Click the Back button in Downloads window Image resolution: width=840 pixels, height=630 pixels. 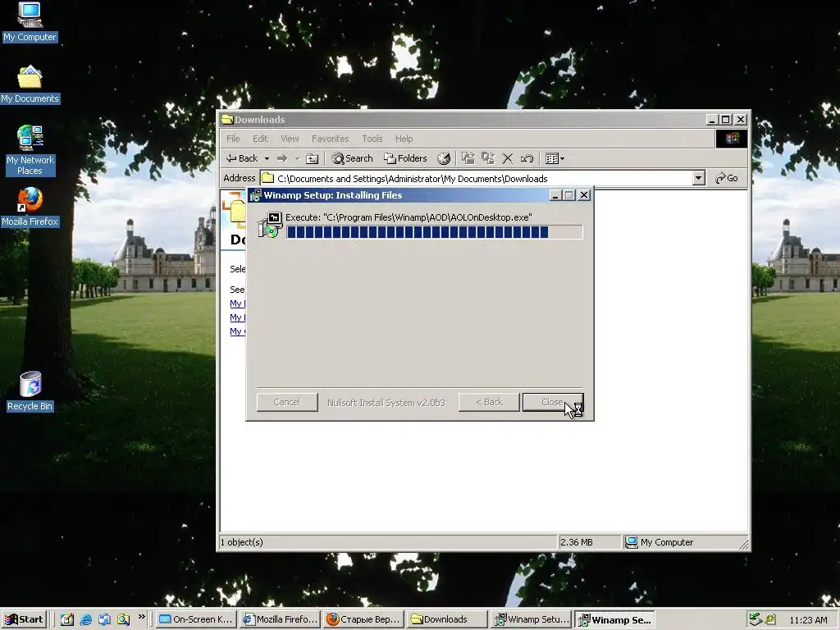click(242, 158)
